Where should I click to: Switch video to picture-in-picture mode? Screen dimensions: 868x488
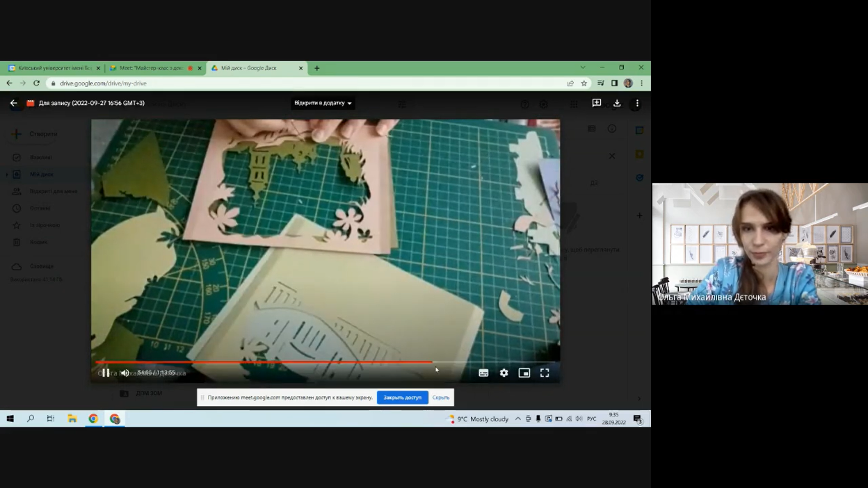pyautogui.click(x=524, y=373)
